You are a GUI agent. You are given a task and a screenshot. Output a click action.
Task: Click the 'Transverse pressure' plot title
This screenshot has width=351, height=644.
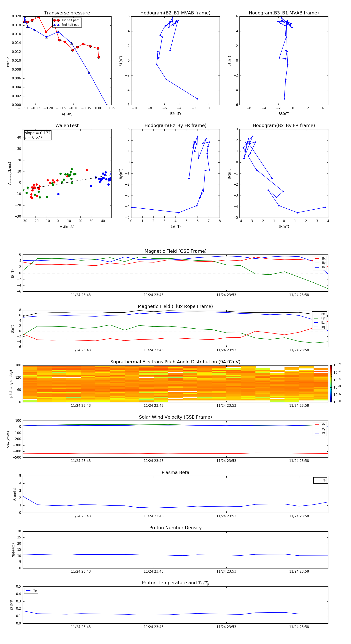67,13
